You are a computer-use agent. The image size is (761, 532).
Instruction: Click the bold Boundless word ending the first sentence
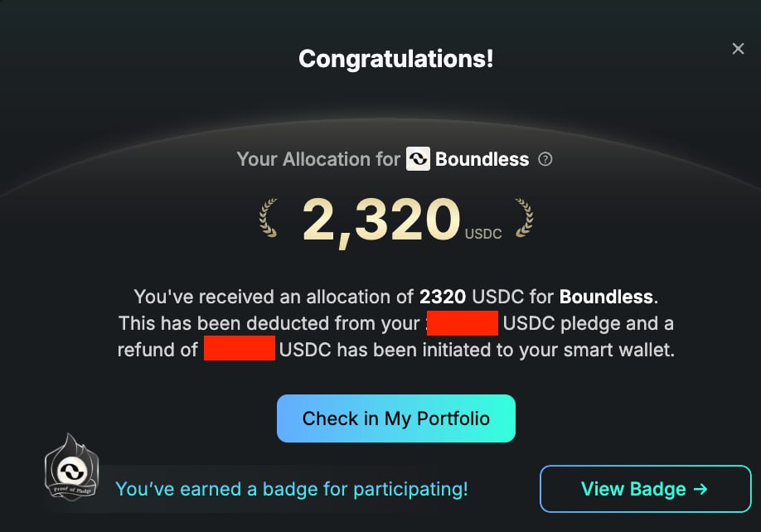pyautogui.click(x=606, y=297)
